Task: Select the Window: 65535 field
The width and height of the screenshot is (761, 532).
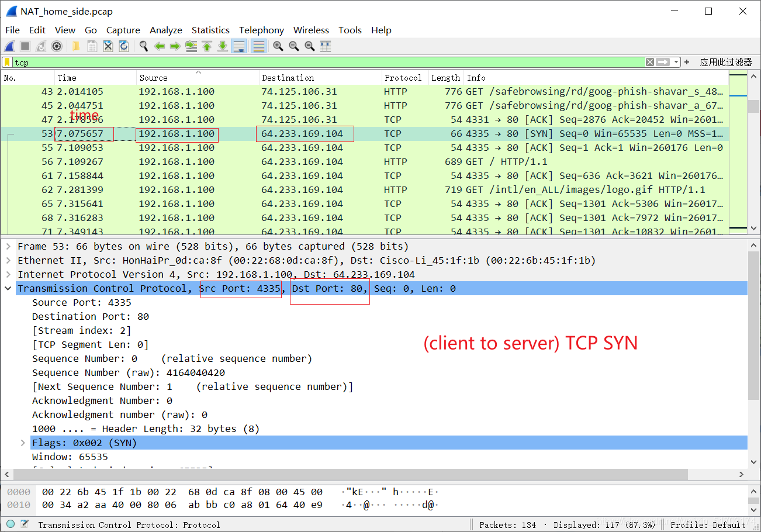Action: 70,457
